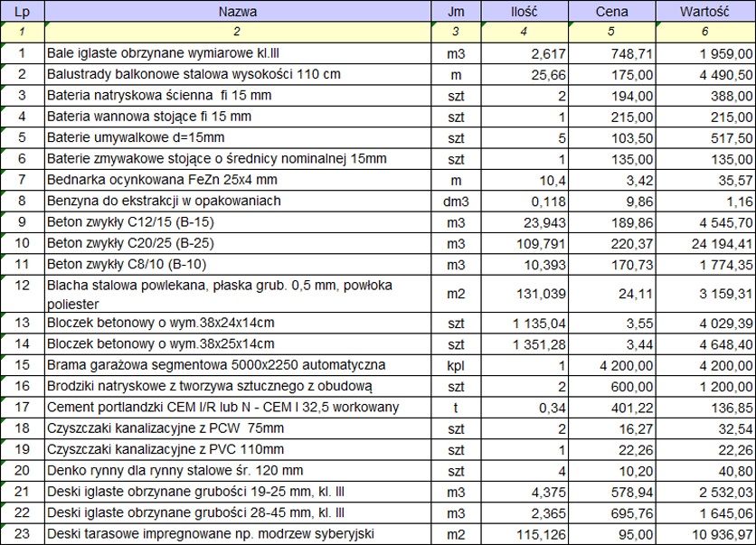756x545 pixels.
Task: Click quantity cell 115,126
Action: 524,534
